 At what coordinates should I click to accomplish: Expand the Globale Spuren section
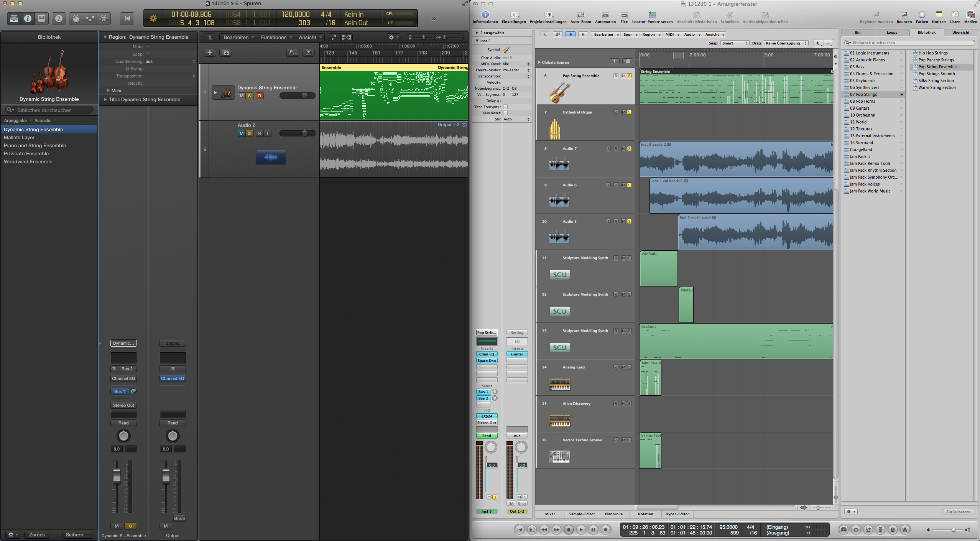pyautogui.click(x=539, y=62)
